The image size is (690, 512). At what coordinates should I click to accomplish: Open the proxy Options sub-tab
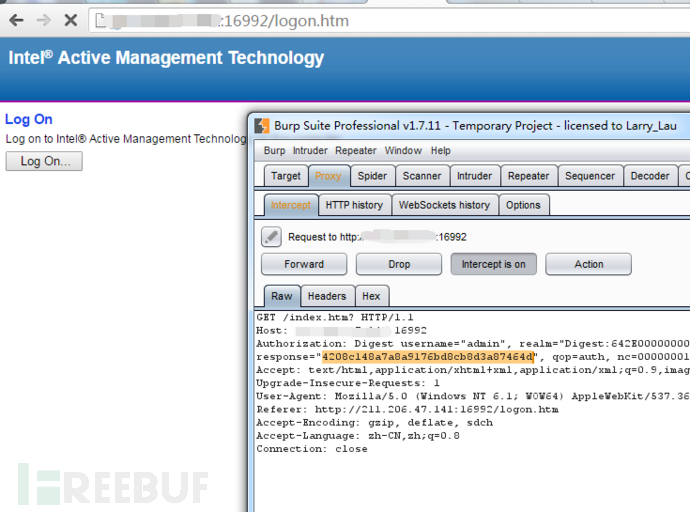pyautogui.click(x=523, y=205)
